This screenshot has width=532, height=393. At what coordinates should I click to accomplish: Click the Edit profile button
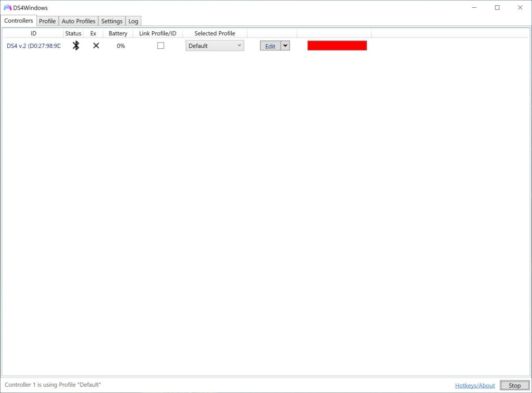[270, 46]
